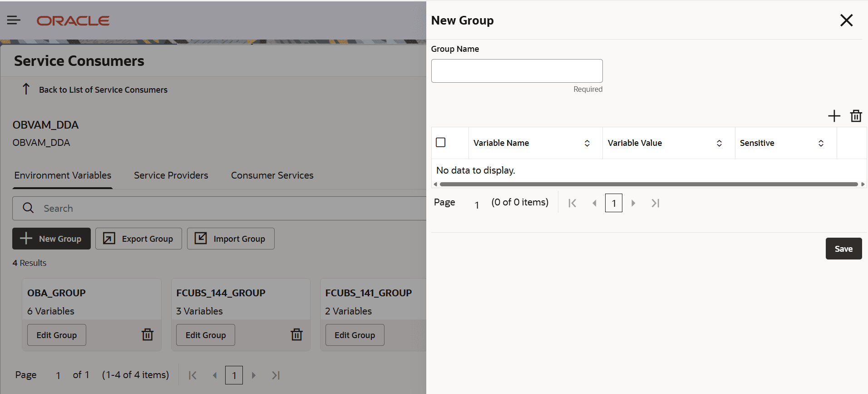
Task: Edit the FCUBS_144_GROUP group
Action: coord(206,335)
